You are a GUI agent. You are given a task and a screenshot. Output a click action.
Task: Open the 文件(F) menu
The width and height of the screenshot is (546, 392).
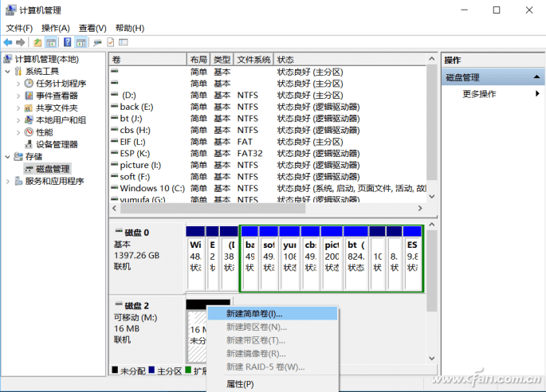[x=19, y=28]
